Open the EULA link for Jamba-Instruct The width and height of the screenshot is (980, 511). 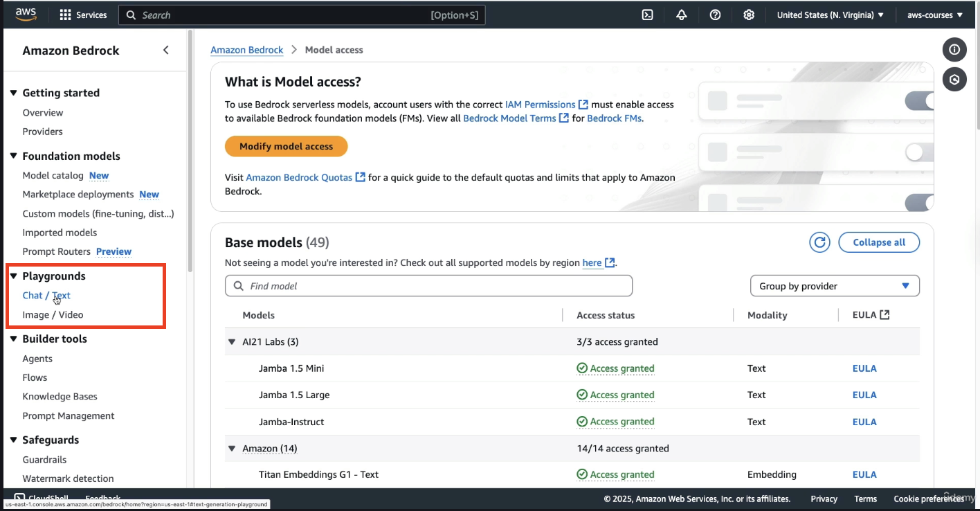864,422
